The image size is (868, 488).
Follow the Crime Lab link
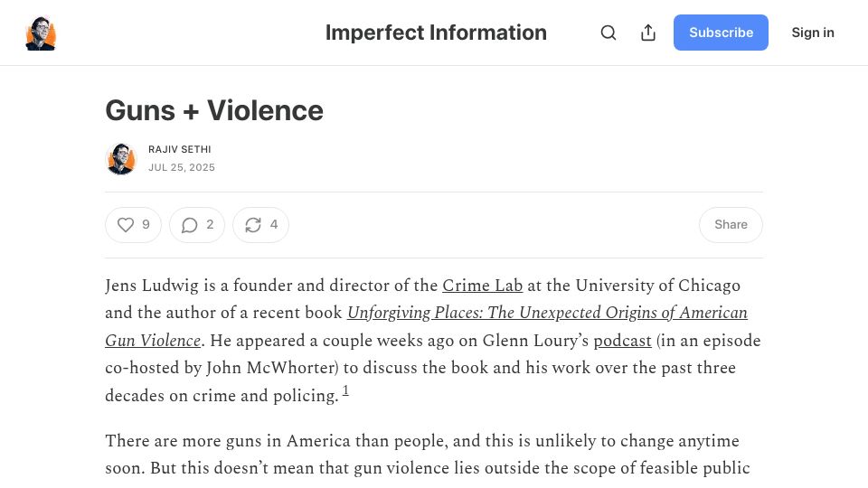(x=482, y=286)
